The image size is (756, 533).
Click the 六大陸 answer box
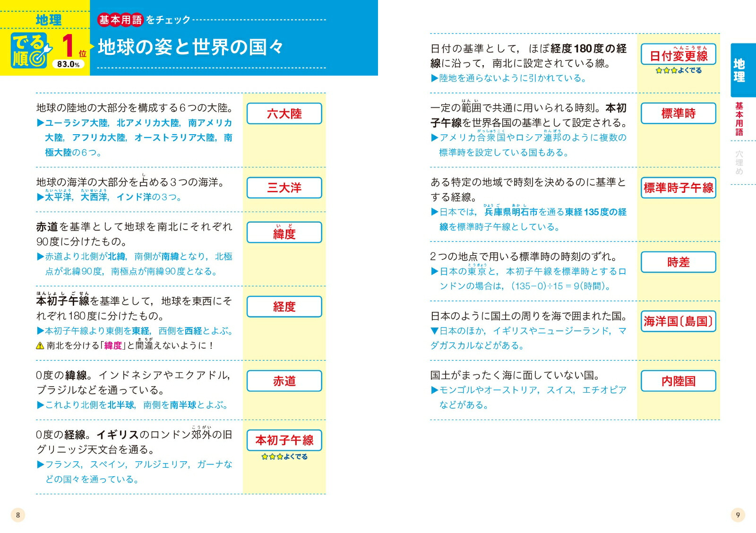click(x=284, y=114)
